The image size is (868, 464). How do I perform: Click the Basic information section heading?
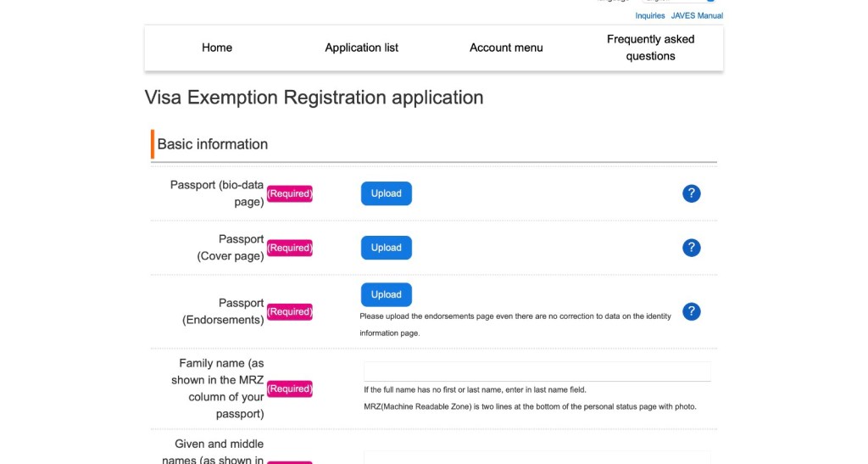click(x=213, y=144)
